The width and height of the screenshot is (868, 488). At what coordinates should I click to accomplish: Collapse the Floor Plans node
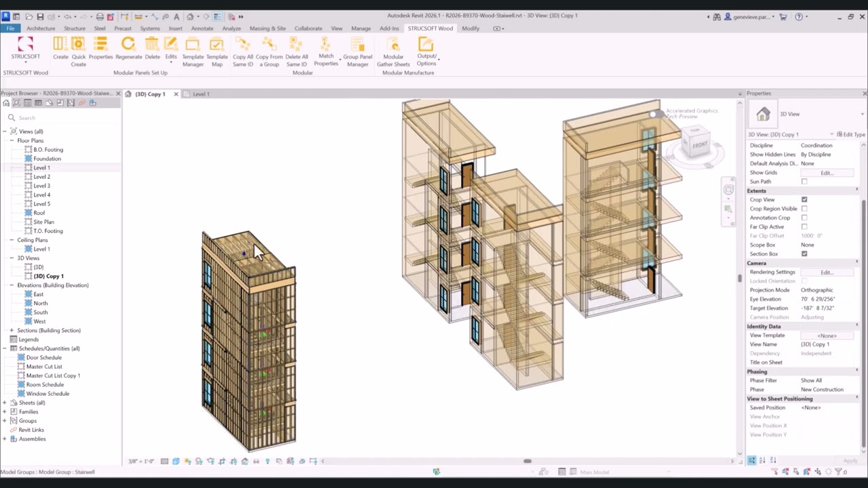point(12,140)
